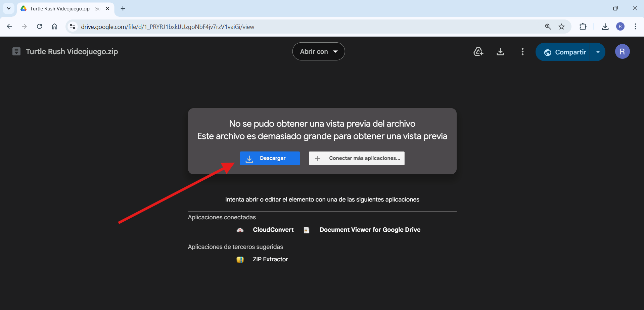Click the 'Intenta abrir o editar el elemento' text
This screenshot has width=644, height=310.
[x=322, y=200]
